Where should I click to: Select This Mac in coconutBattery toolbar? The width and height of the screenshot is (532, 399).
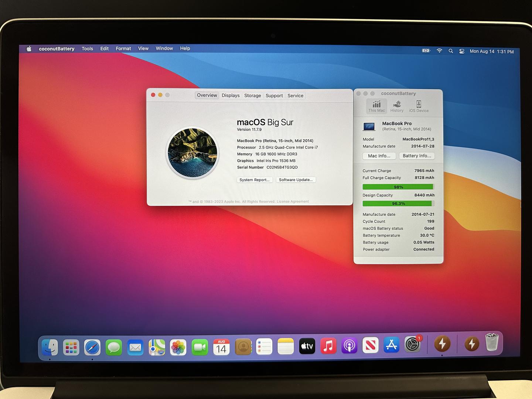pos(376,106)
